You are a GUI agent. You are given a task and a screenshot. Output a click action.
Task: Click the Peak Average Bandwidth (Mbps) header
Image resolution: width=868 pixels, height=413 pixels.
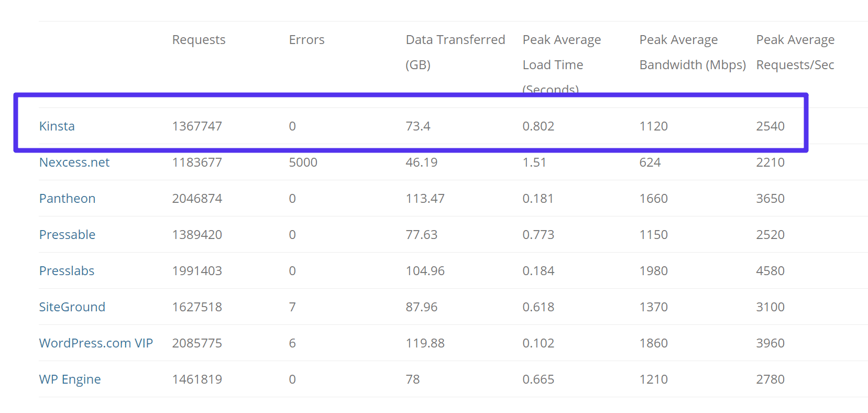click(x=692, y=52)
